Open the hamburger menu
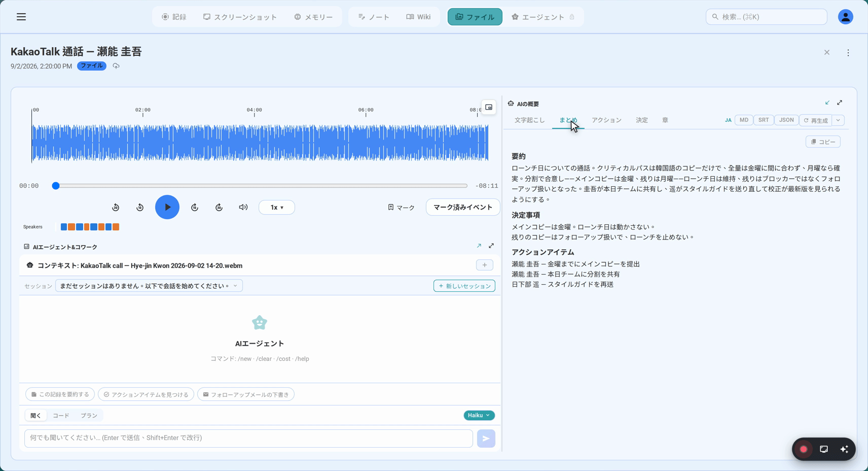868x471 pixels. tap(21, 17)
